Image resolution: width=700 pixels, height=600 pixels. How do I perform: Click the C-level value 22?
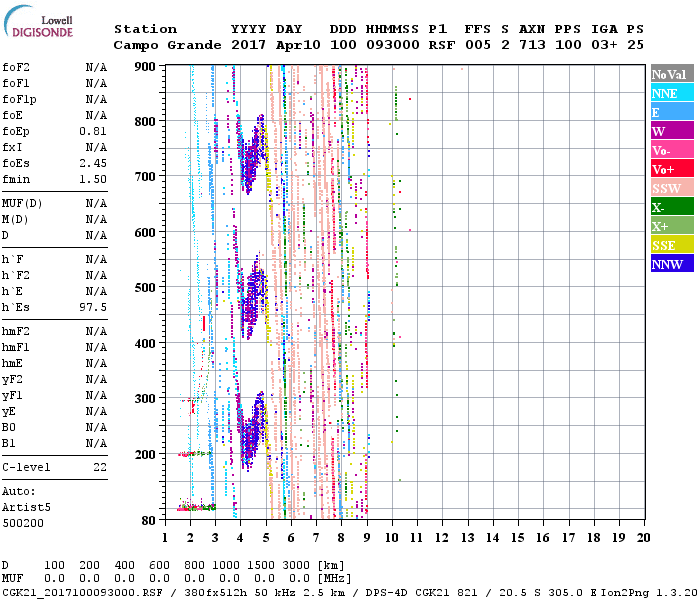(100, 467)
